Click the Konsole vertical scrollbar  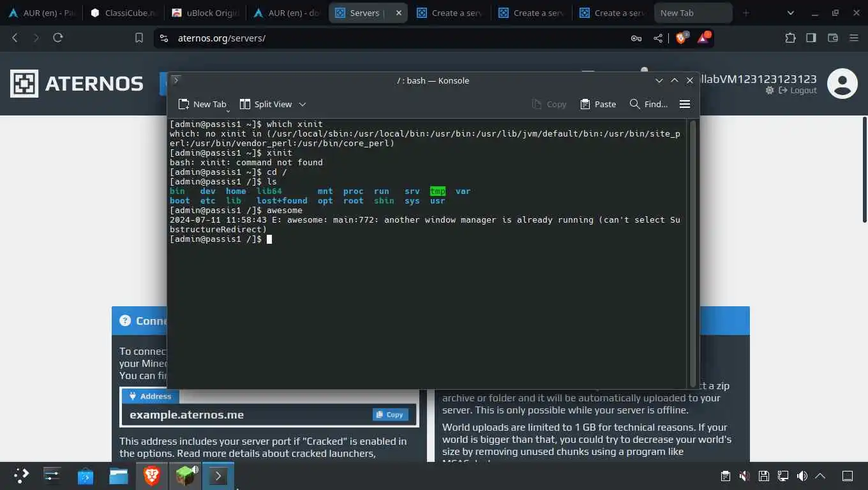click(693, 253)
